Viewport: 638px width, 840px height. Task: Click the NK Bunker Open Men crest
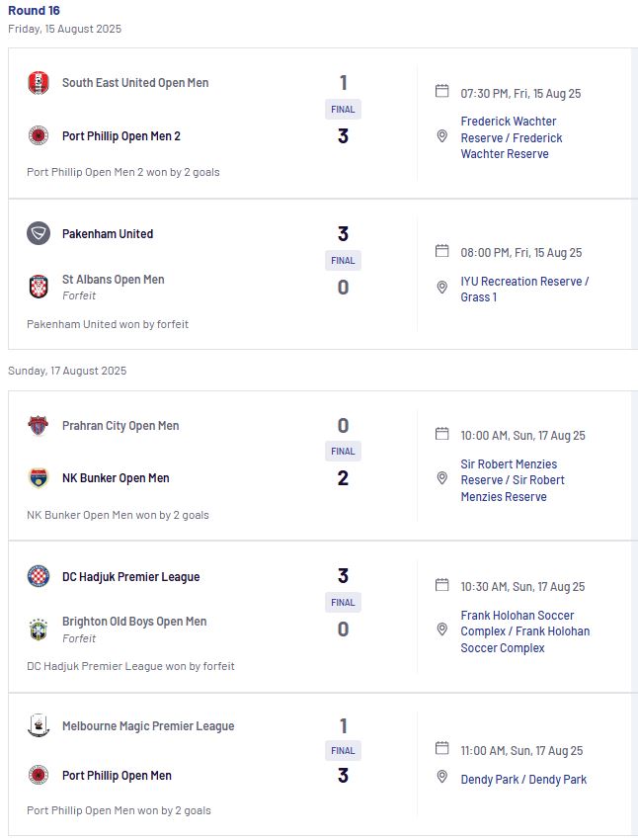pyautogui.click(x=38, y=478)
